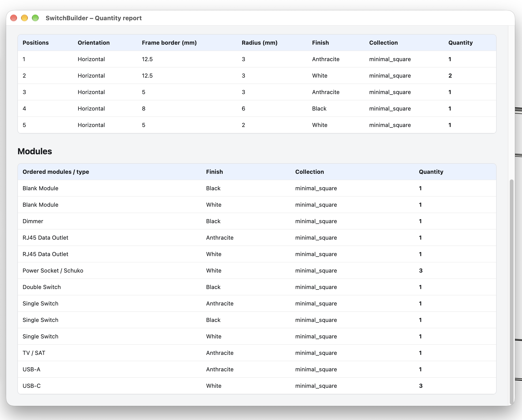This screenshot has height=420, width=522.
Task: Click the Positions column header
Action: point(36,43)
